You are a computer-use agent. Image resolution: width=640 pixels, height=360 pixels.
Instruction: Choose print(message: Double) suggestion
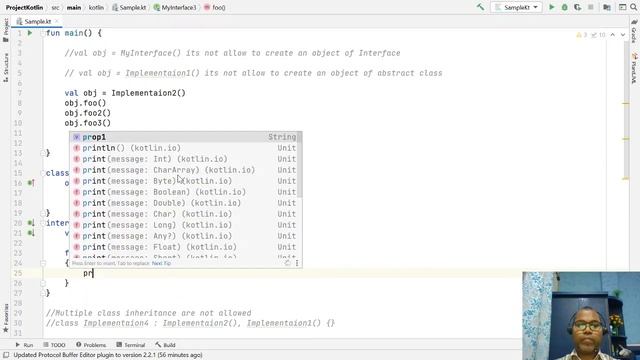184,203
